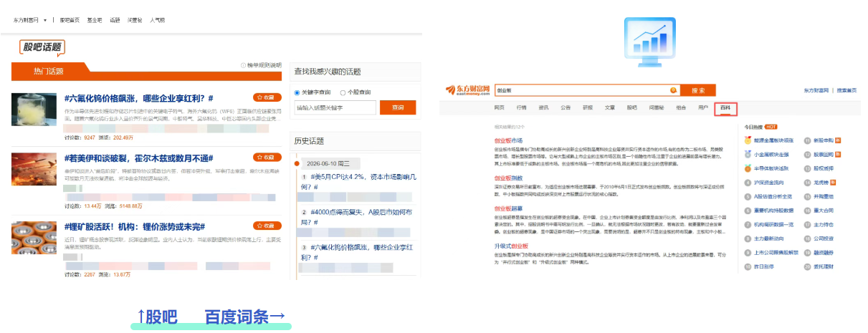The image size is (868, 333).
Task: Open hot search 沪深资金流向
Action: point(768,183)
